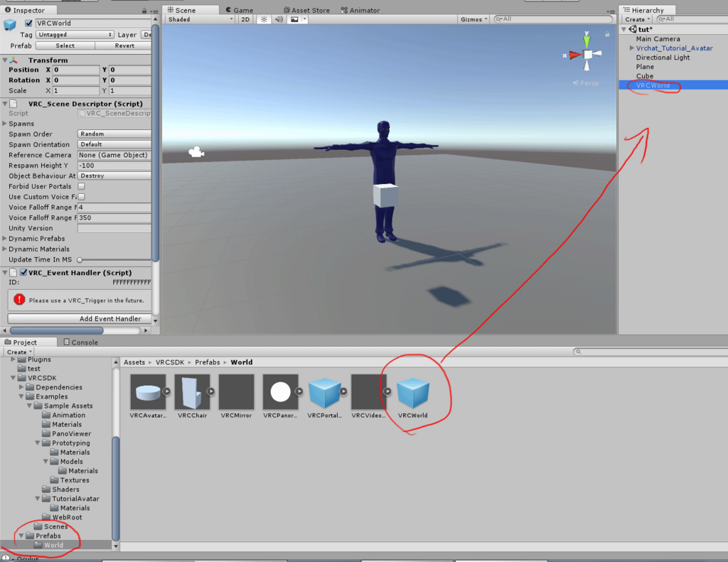This screenshot has width=728, height=562.
Task: Select the VRCAvatar pedestal prefab icon
Action: [x=148, y=393]
